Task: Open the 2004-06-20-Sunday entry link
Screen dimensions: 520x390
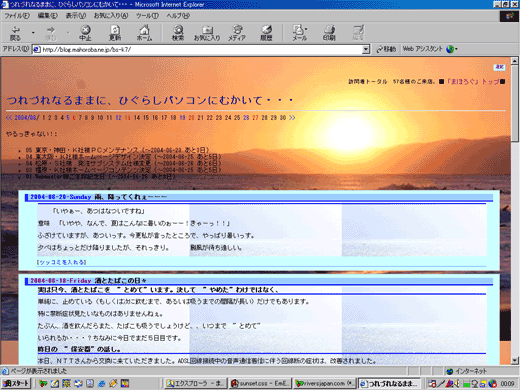Action: (61, 197)
